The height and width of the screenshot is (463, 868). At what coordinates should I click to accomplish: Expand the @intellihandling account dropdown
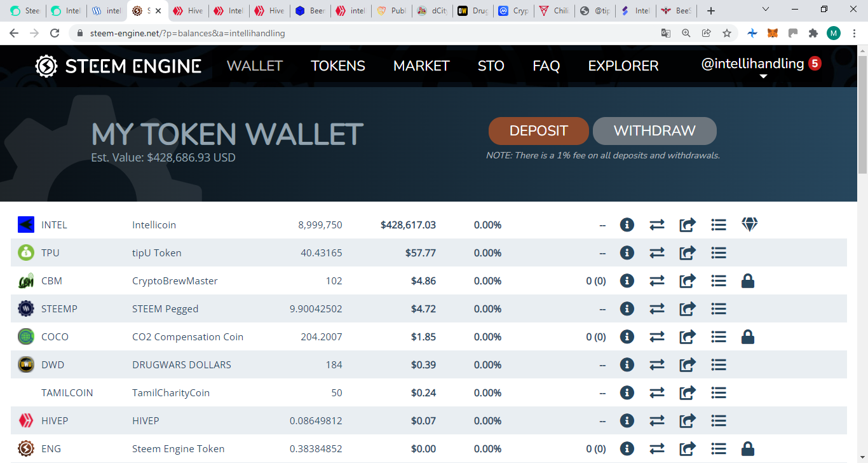point(763,76)
